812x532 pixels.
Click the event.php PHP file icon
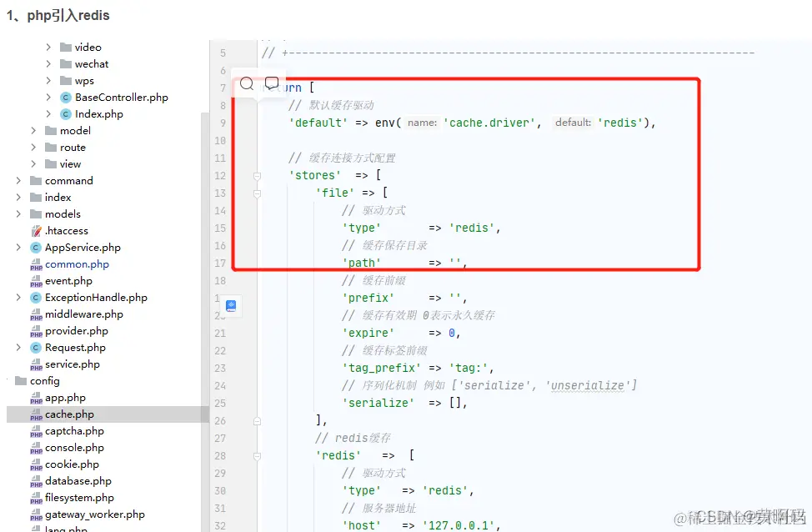[x=36, y=281]
